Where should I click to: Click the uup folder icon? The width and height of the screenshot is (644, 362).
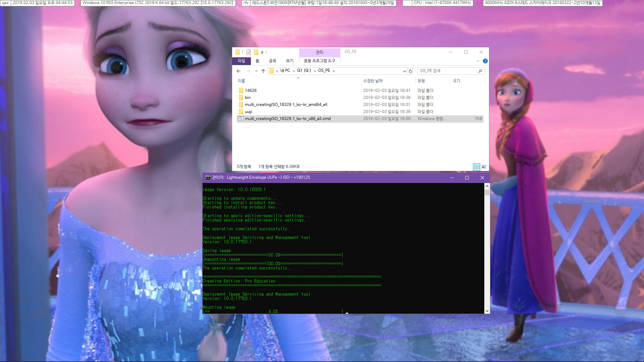(241, 112)
